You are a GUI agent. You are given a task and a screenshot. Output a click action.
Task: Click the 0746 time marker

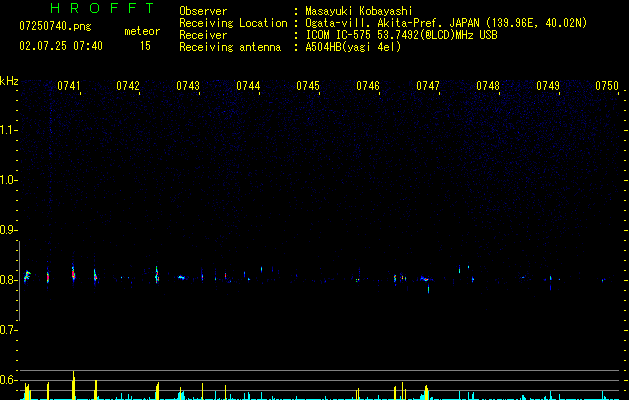pyautogui.click(x=368, y=86)
